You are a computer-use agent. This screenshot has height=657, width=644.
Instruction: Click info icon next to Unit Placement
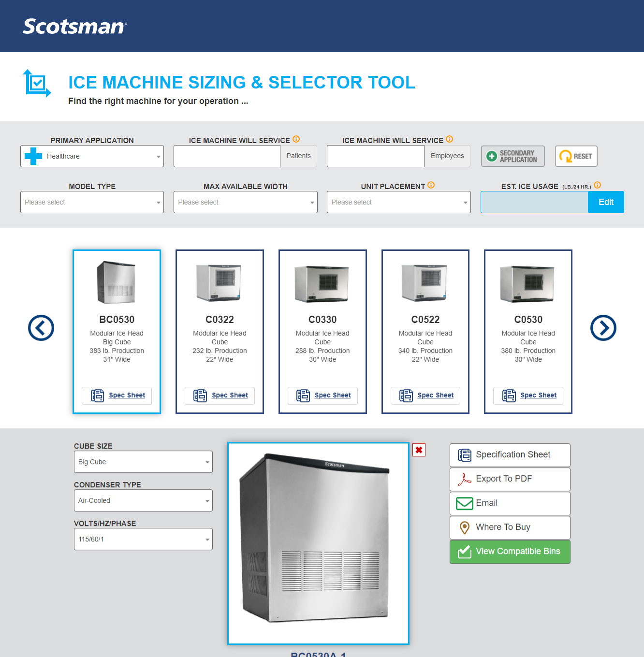pos(431,185)
